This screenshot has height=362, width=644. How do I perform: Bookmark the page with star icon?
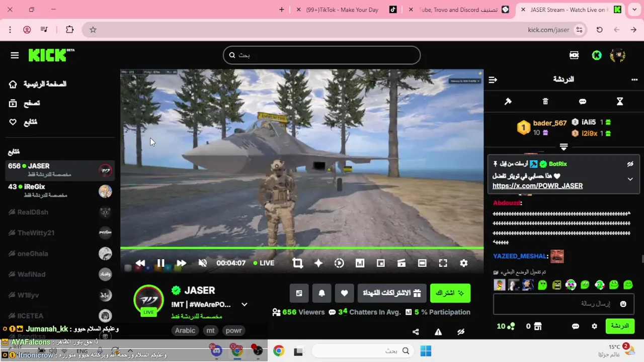click(x=93, y=30)
